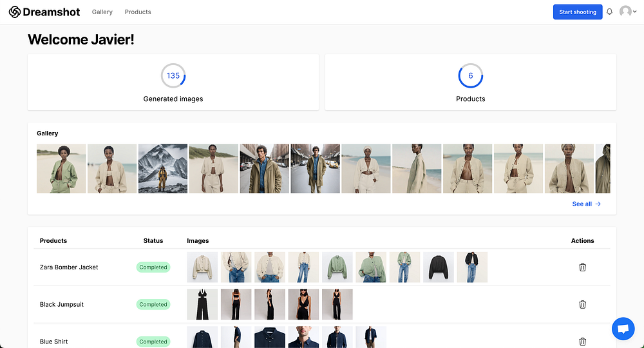Open folded Blue Shirt image
Screen dimensions: 644x348
[x=270, y=337]
